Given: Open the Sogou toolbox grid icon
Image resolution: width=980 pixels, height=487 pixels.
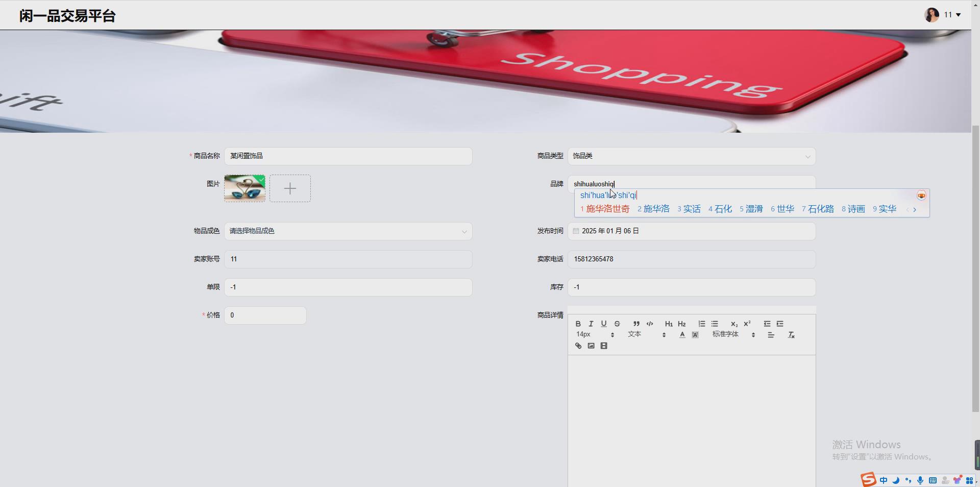Looking at the screenshot, I should coord(969,480).
